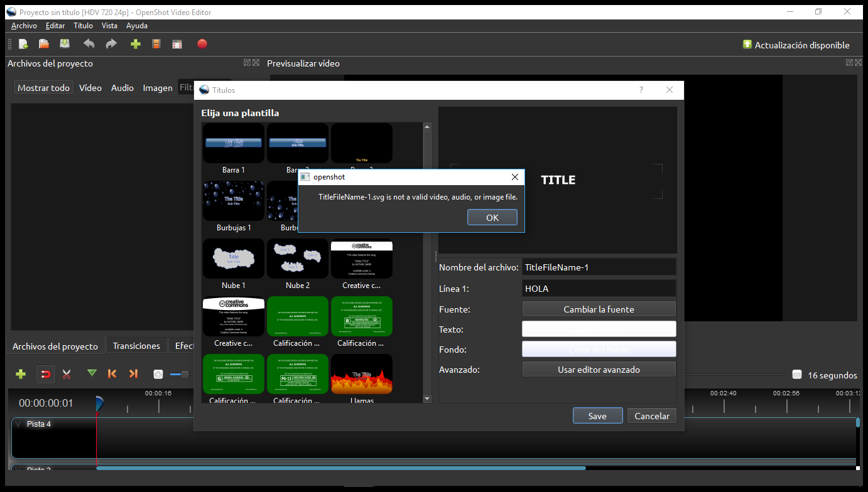Click Cambiar la fuente button
This screenshot has height=492, width=868.
(x=599, y=309)
